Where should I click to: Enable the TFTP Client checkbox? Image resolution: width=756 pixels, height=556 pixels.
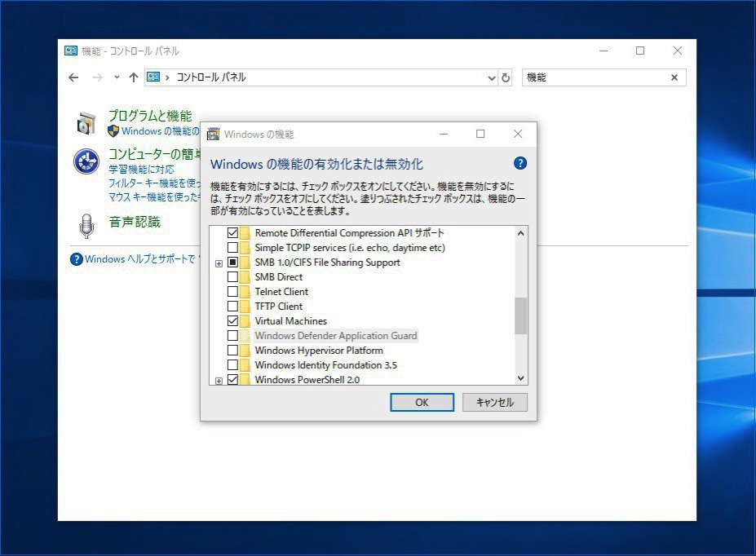(232, 307)
